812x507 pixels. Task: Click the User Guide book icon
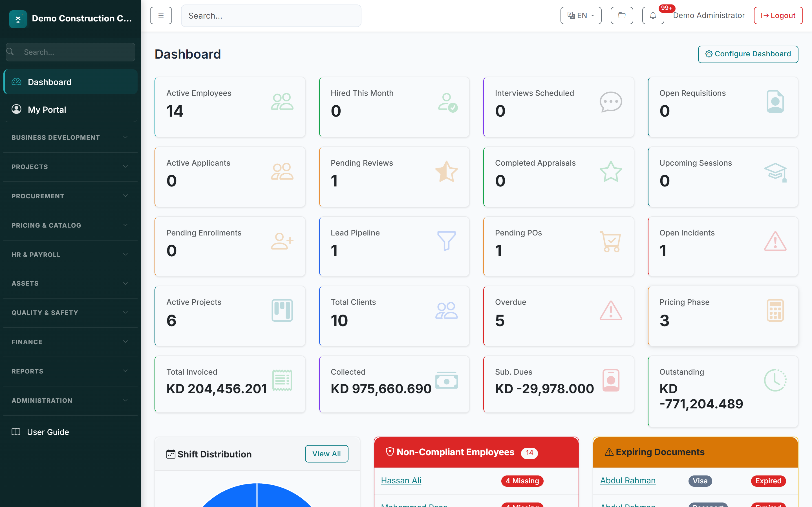16,432
